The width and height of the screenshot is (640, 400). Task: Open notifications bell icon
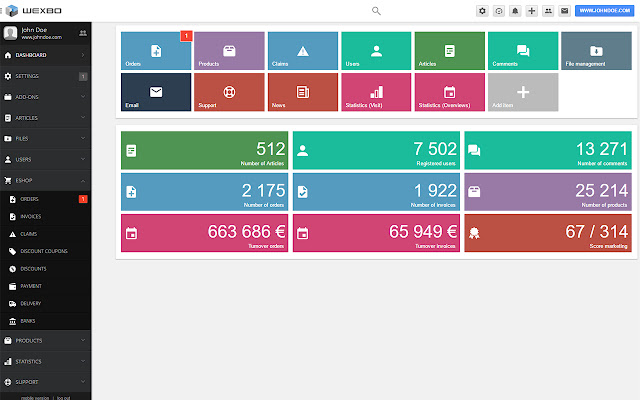coord(515,11)
